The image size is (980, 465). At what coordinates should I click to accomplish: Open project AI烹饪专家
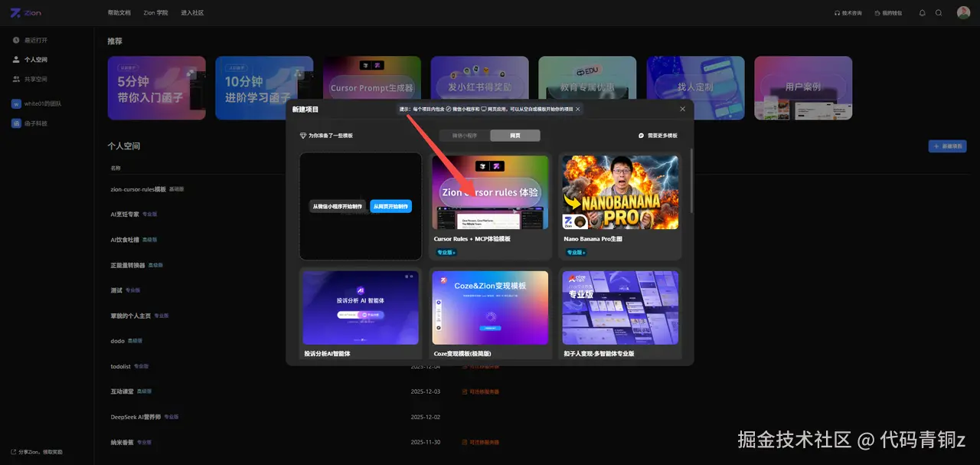[125, 214]
